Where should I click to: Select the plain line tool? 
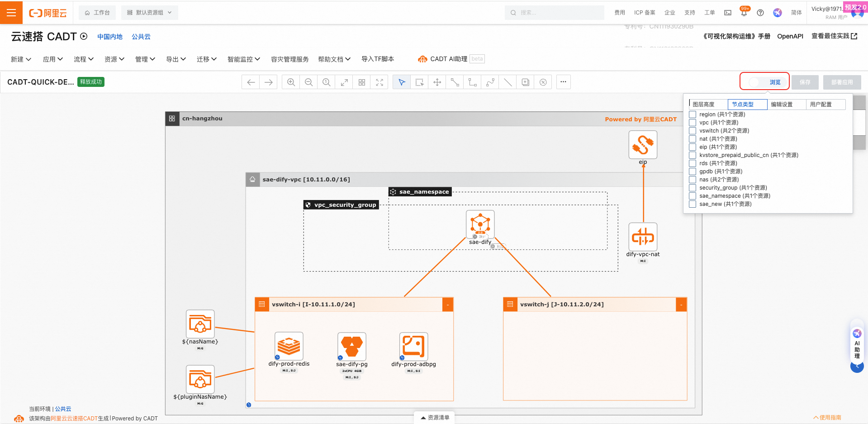point(508,82)
